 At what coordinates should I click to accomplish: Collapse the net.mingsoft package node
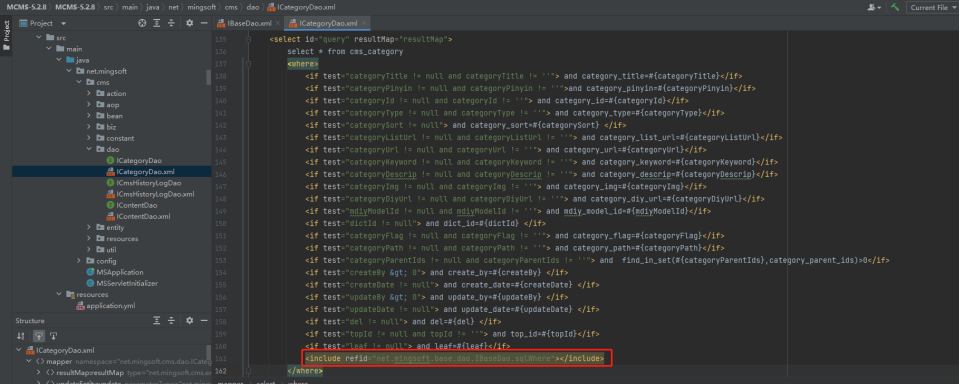click(69, 71)
